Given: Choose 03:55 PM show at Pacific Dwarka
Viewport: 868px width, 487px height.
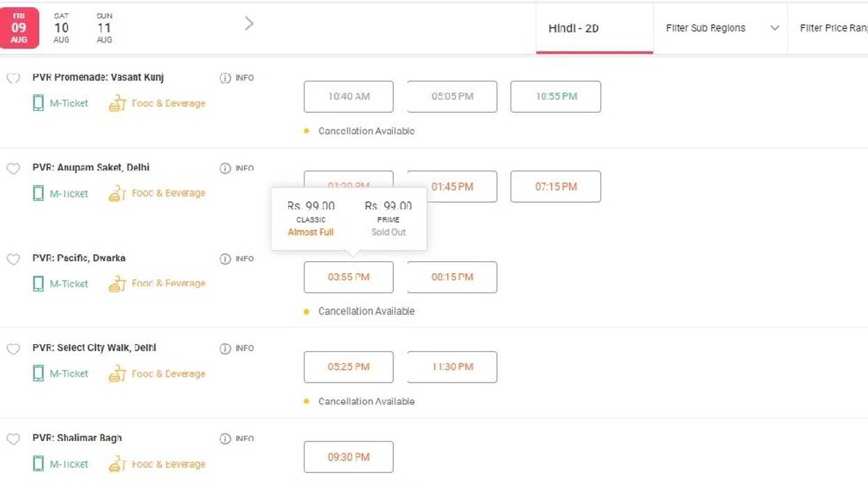Looking at the screenshot, I should tap(349, 277).
